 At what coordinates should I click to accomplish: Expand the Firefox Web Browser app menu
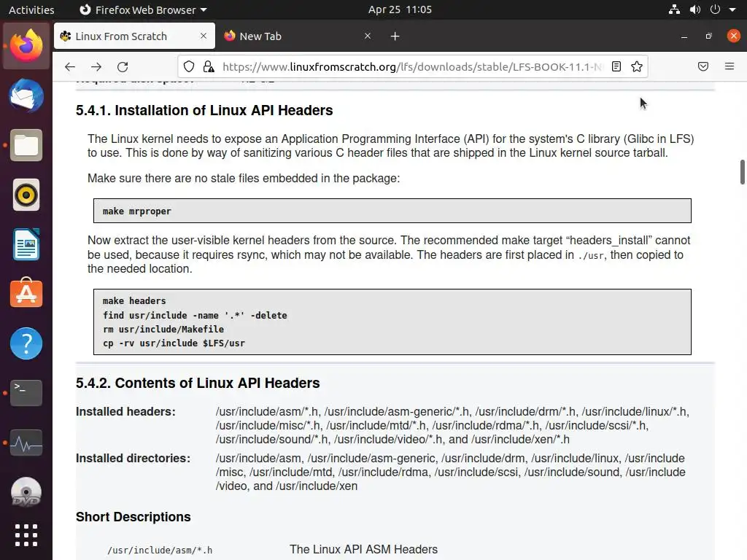143,9
